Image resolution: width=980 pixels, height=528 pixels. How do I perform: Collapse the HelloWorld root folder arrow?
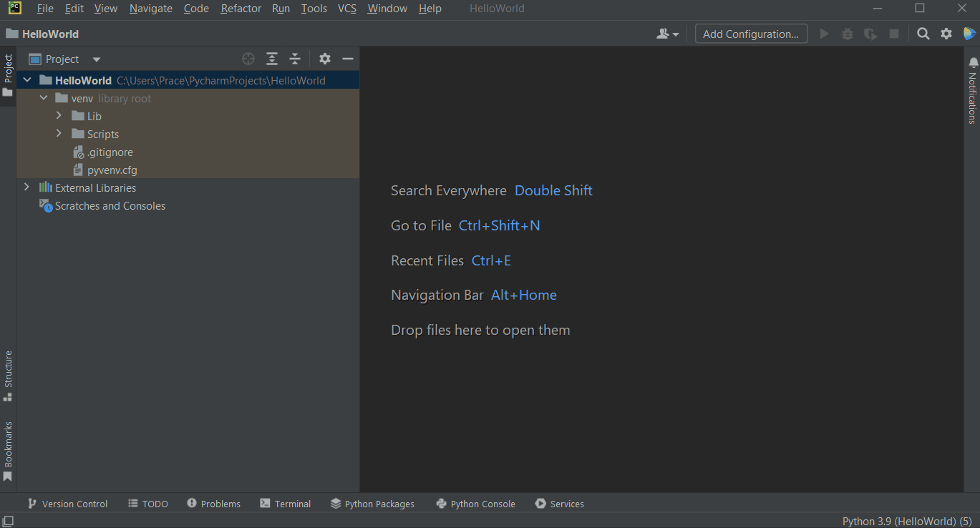point(27,80)
